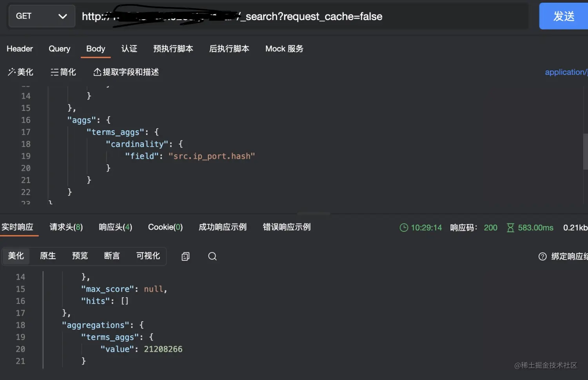The width and height of the screenshot is (588, 380).
Task: Click the search response magnifier icon
Action: point(212,256)
